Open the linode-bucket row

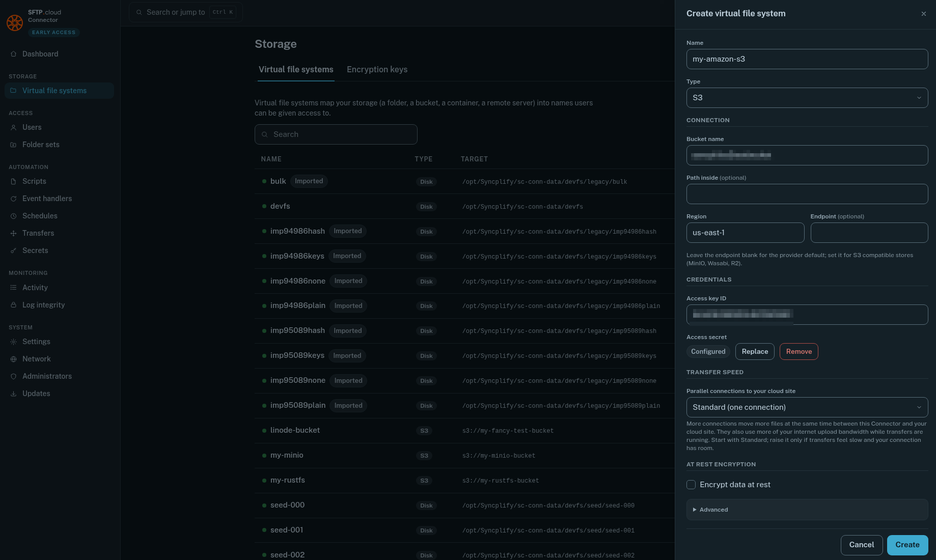[x=464, y=431]
